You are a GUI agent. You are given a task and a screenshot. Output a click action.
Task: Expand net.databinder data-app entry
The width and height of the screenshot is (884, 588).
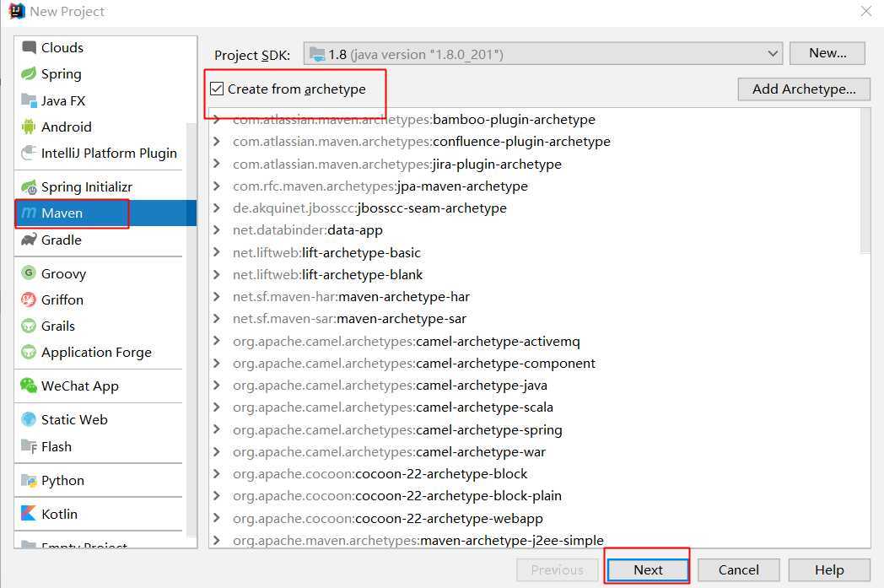pos(217,230)
